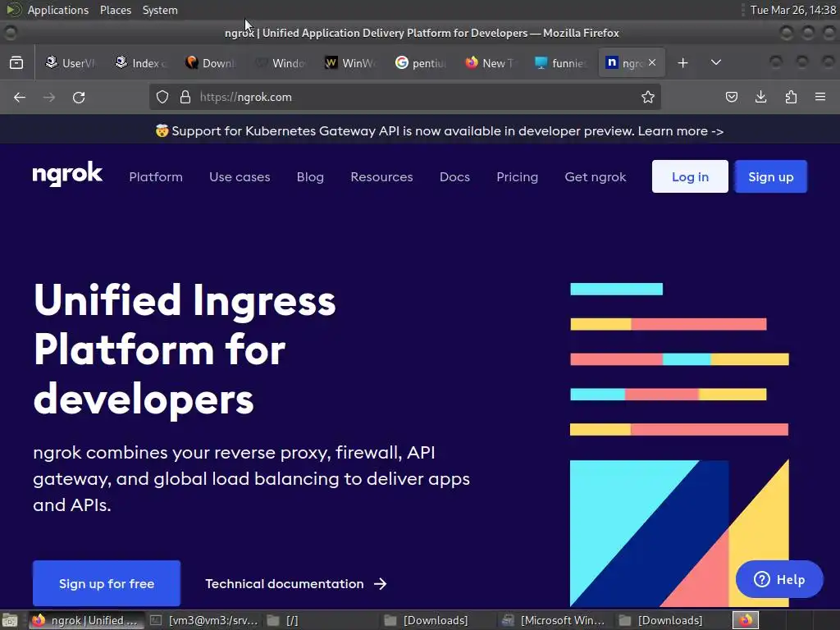Switch to the Windo tab
Image resolution: width=840 pixels, height=630 pixels.
[x=281, y=62]
